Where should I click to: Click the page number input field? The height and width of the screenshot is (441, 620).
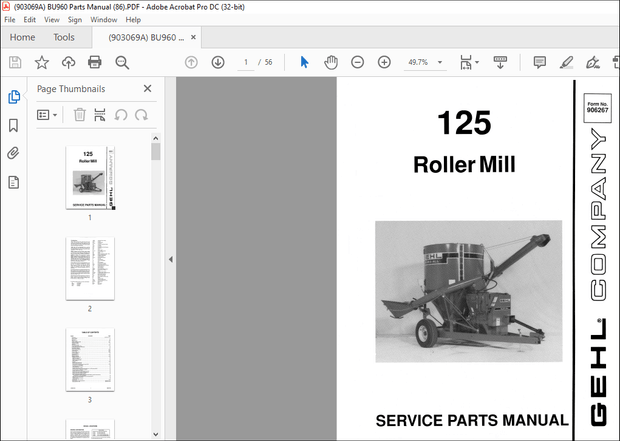click(246, 62)
